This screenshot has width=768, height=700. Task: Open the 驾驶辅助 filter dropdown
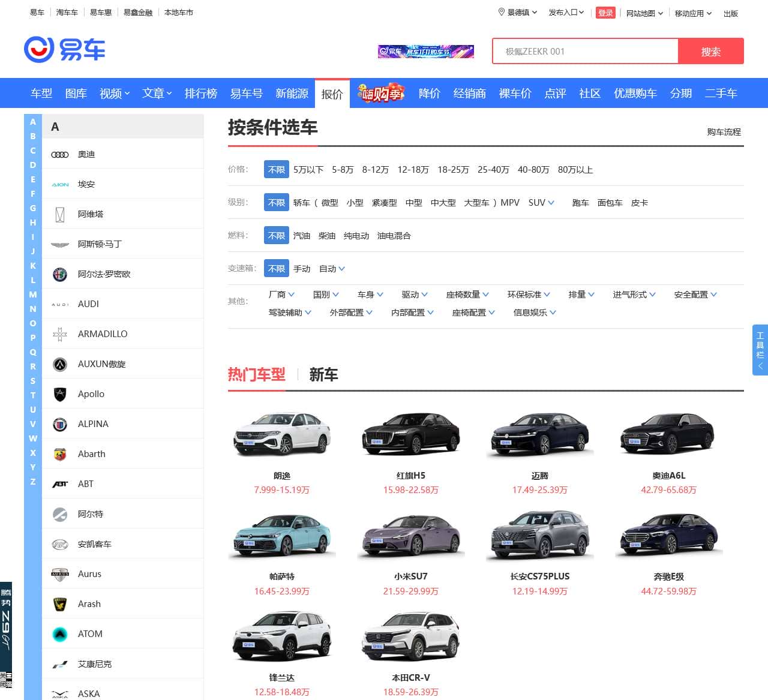(290, 313)
